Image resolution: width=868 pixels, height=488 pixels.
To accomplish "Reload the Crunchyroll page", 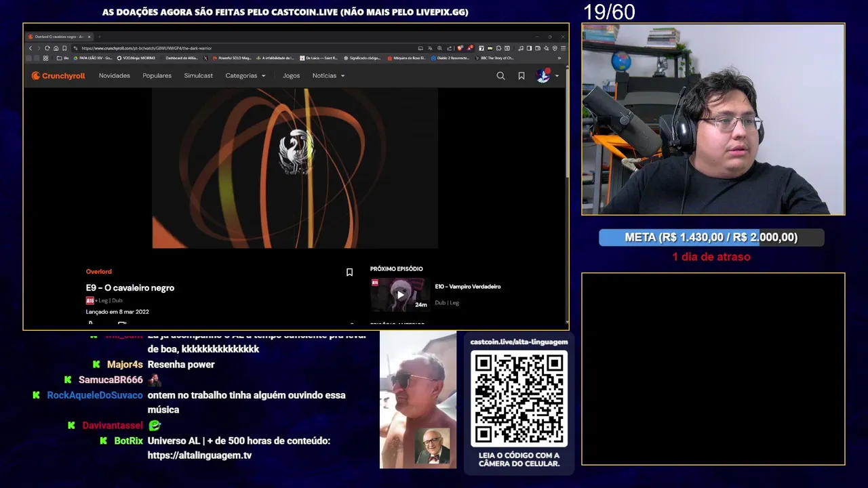I will 47,48.
